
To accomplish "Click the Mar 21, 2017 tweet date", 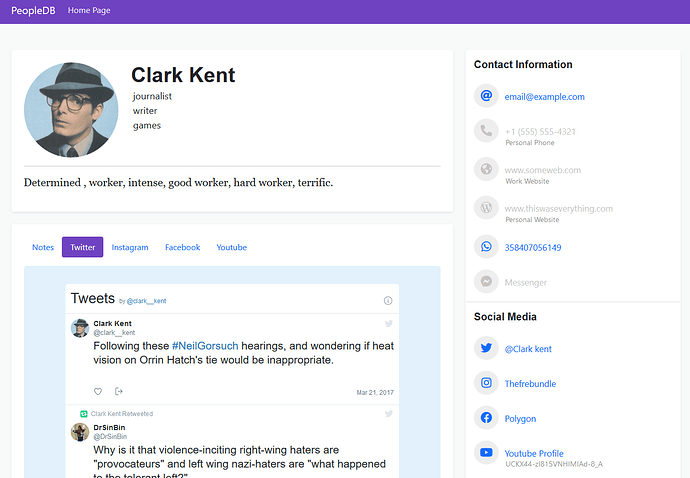I will click(375, 392).
